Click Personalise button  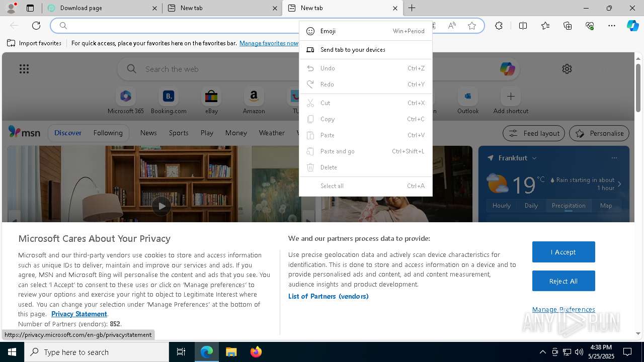click(x=599, y=133)
